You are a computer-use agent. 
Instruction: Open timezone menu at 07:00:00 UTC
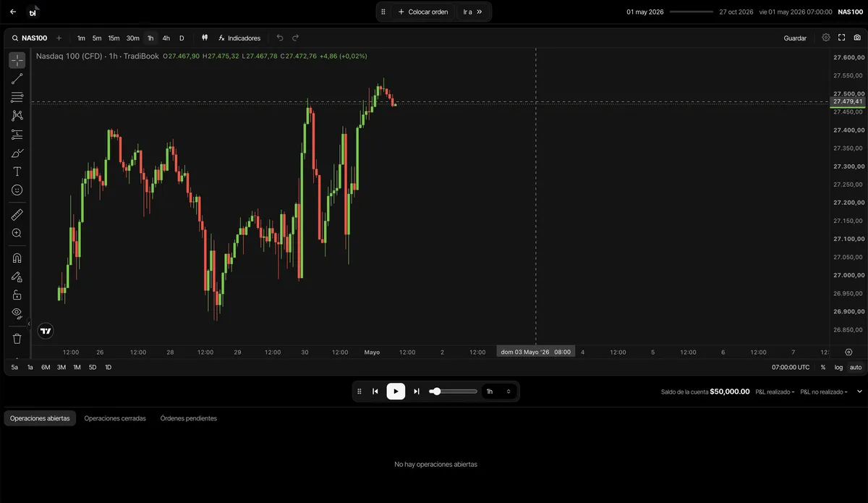791,368
